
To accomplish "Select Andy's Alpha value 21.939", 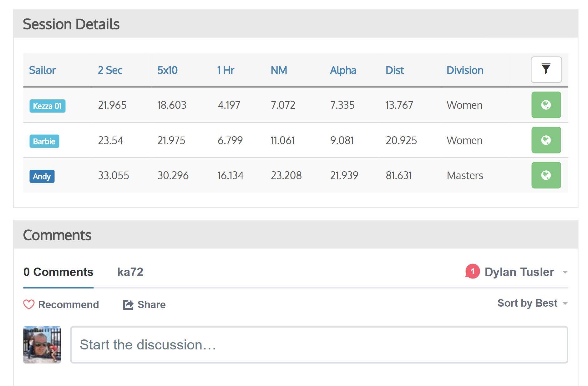I will 344,175.
